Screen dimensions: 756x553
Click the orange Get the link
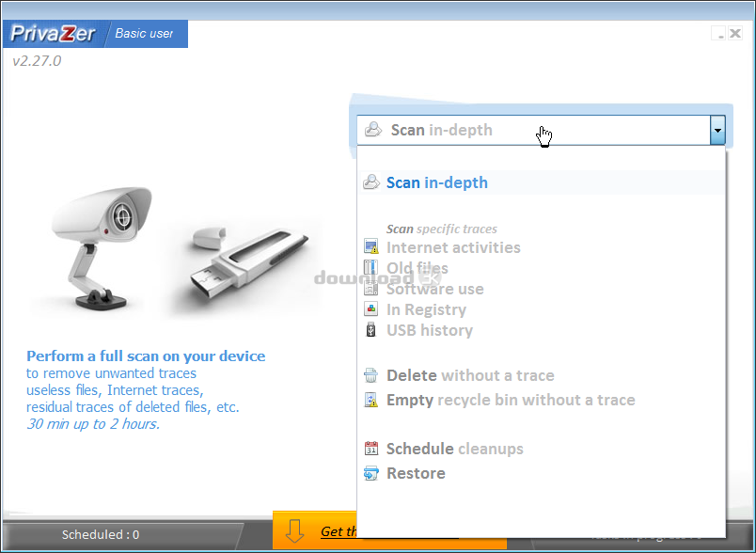pyautogui.click(x=339, y=531)
